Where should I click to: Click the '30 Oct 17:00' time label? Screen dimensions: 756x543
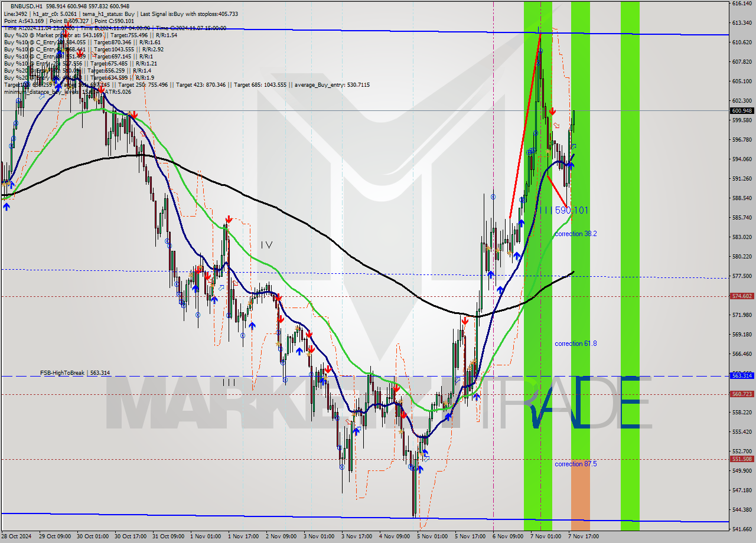point(130,537)
